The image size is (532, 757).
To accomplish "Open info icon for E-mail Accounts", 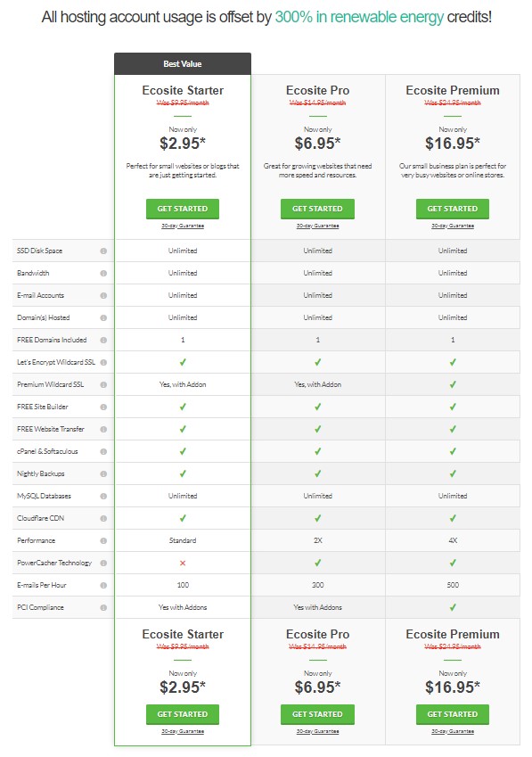I will (x=103, y=295).
